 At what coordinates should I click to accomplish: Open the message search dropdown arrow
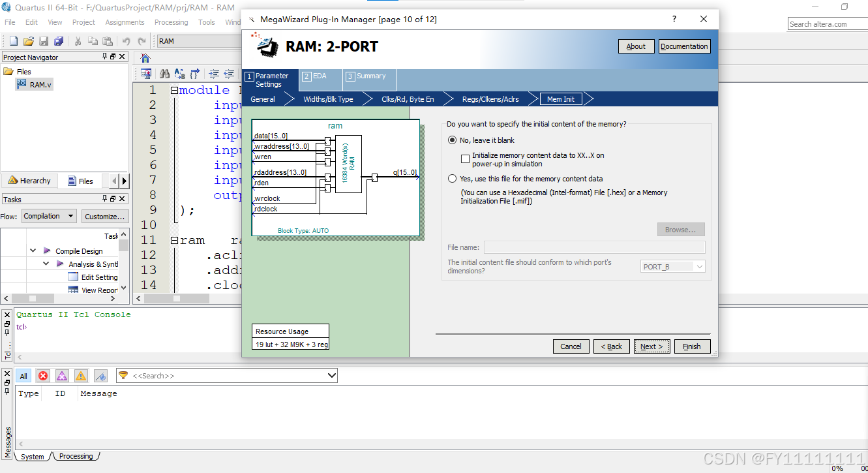click(332, 376)
